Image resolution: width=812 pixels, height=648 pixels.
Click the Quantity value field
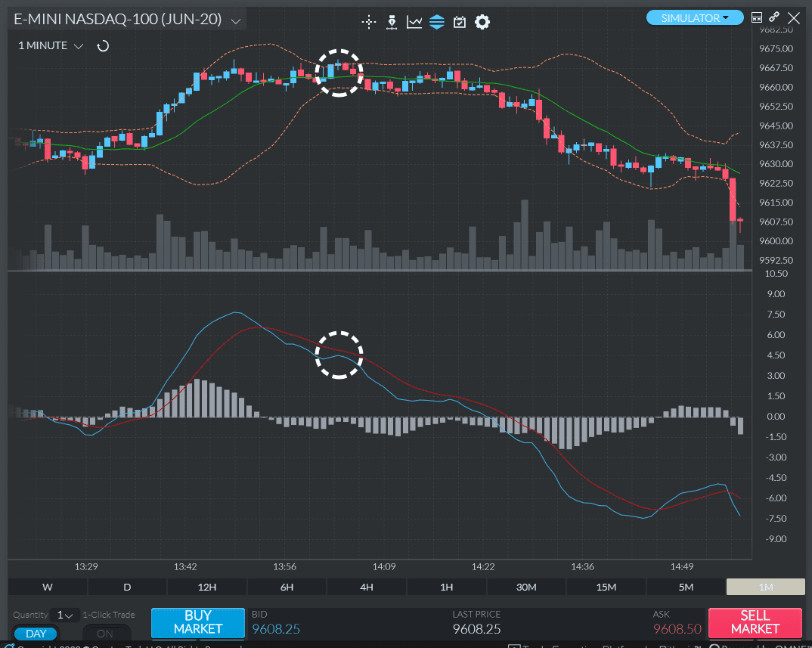pyautogui.click(x=60, y=615)
